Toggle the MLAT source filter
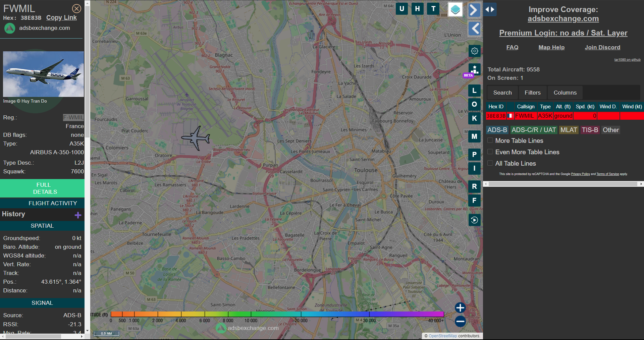This screenshot has height=340, width=644. [569, 130]
